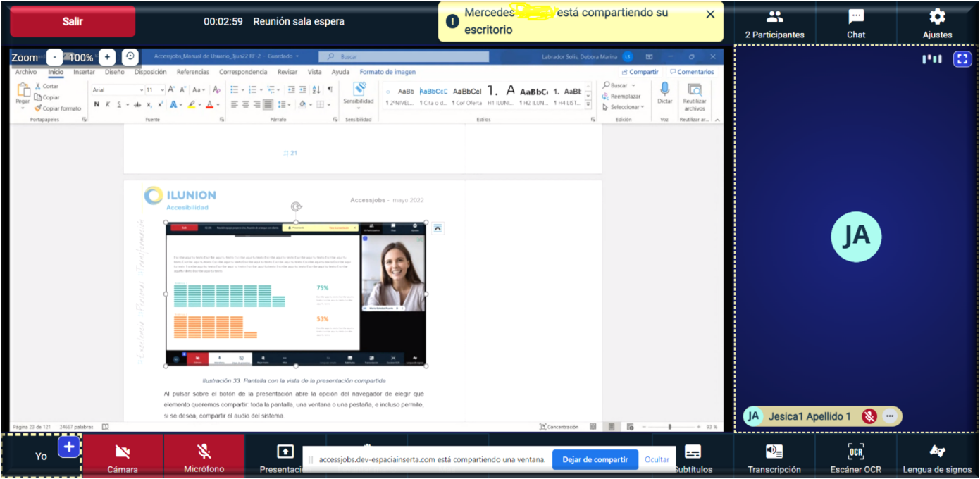Enable Subtítulos
Image resolution: width=980 pixels, height=479 pixels.
693,456
